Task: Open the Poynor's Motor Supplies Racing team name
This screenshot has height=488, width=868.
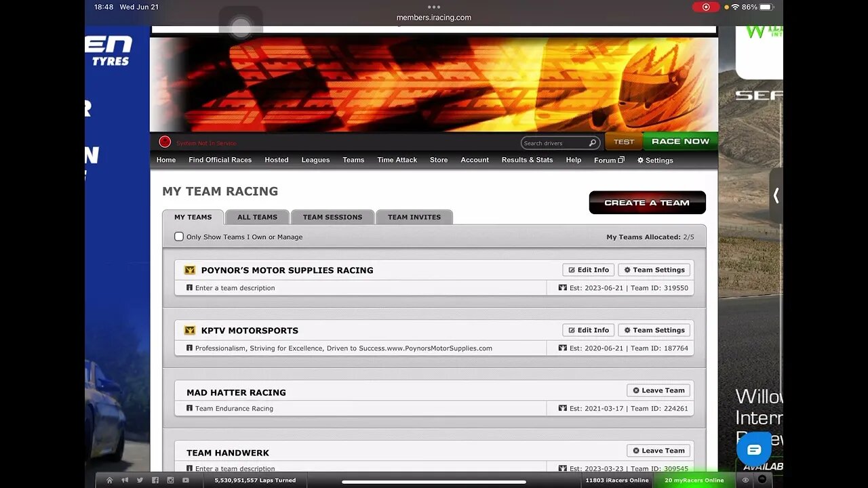Action: coord(288,270)
